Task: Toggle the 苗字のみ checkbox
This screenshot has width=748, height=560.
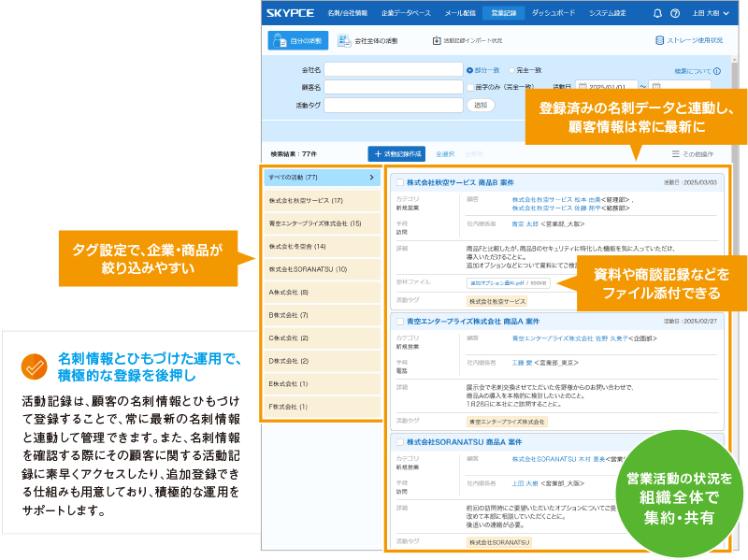Action: pyautogui.click(x=470, y=87)
